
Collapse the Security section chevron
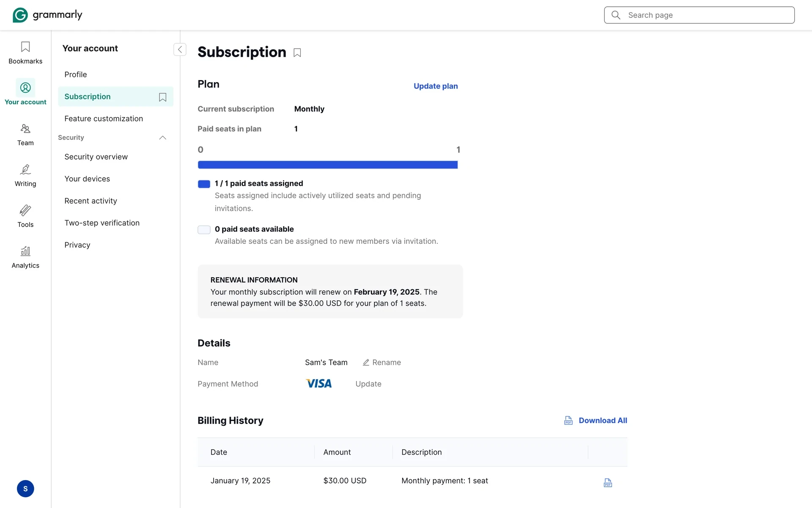162,138
